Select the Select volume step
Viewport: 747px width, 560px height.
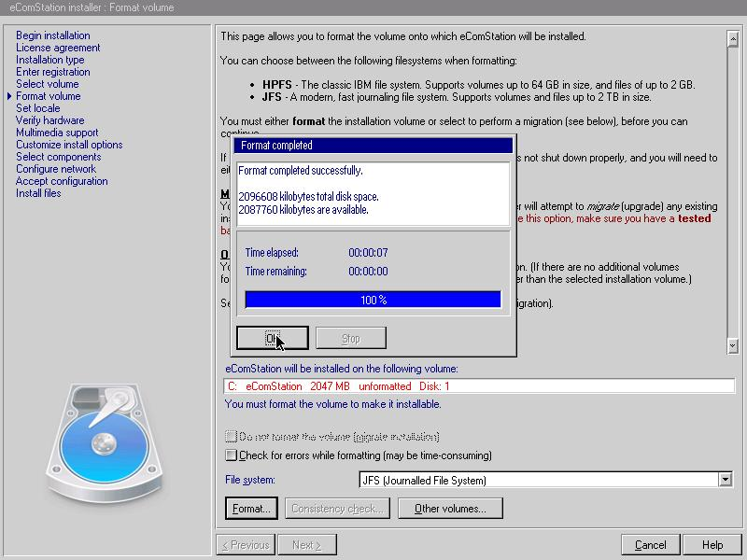[x=48, y=84]
